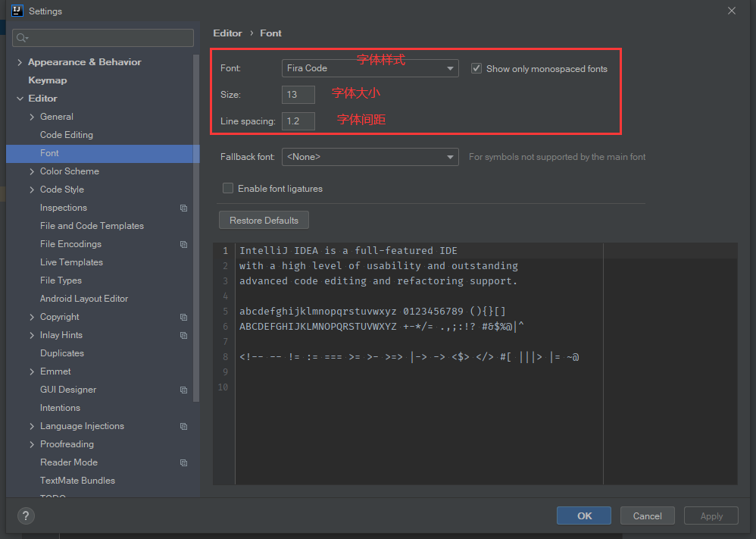Click the font Size field showing 13
Image resolution: width=756 pixels, height=539 pixels.
click(x=298, y=95)
